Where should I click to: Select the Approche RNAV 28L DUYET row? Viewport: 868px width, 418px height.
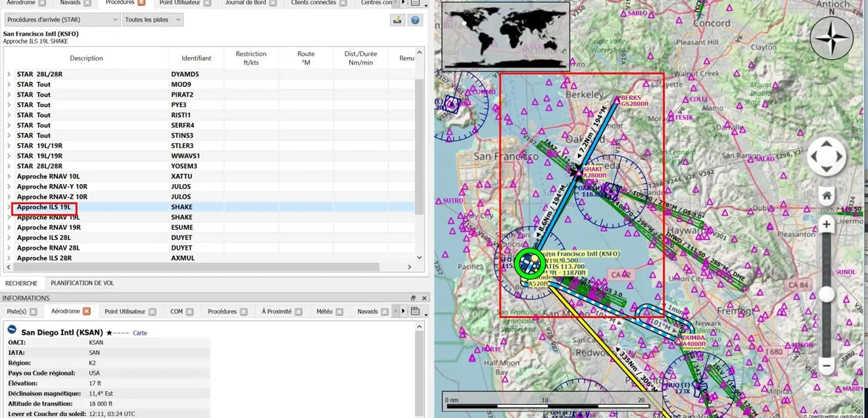point(209,248)
